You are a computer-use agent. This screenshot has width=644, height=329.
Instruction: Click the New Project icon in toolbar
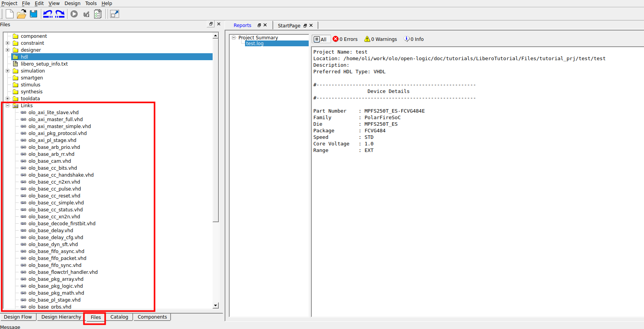click(x=10, y=14)
